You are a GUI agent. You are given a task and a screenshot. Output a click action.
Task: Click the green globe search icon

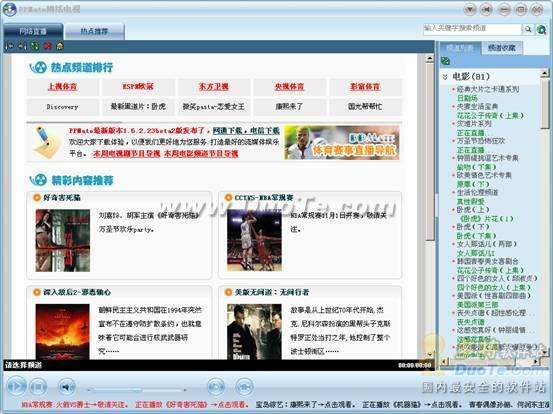pos(541,29)
